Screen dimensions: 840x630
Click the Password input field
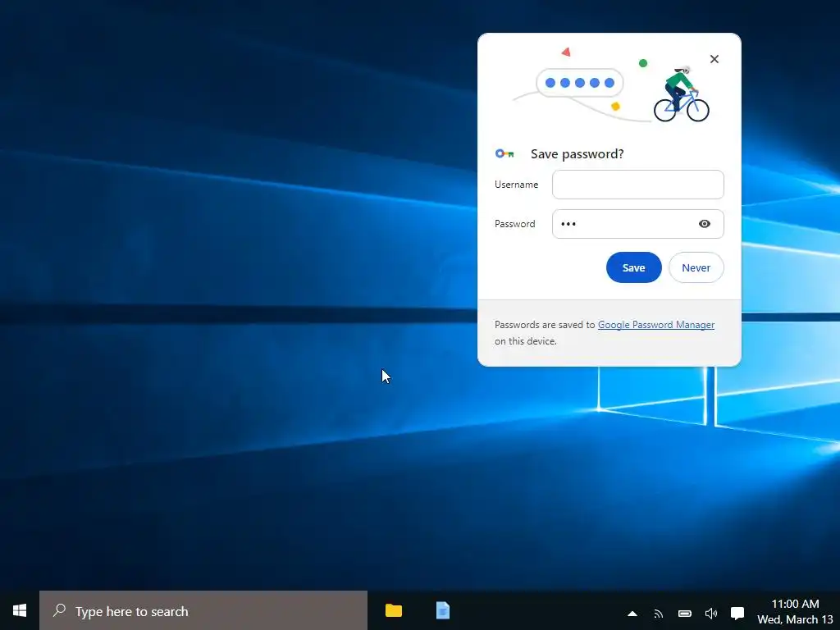coord(637,224)
